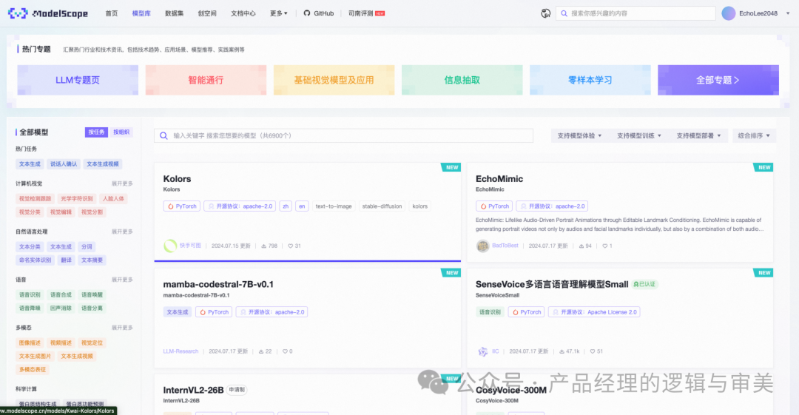Open 创空间 in the navbar
The height and width of the screenshot is (415, 799).
click(x=207, y=13)
